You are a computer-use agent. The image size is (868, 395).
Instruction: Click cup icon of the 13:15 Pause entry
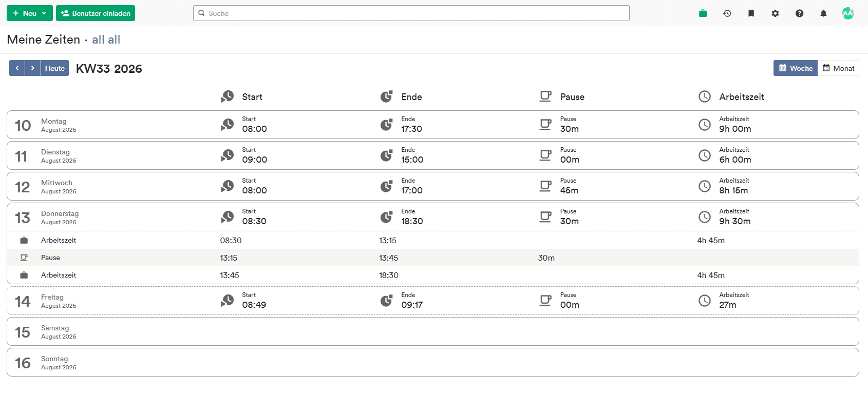(x=24, y=258)
